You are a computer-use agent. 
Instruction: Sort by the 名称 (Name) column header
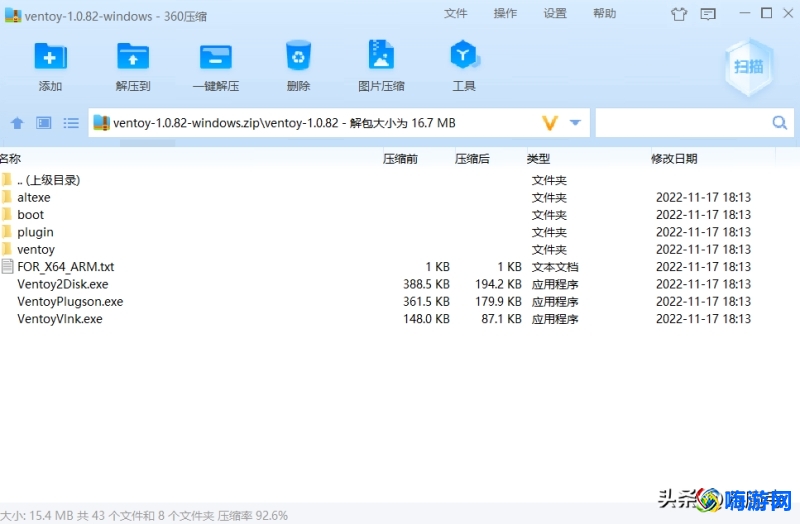click(x=11, y=159)
